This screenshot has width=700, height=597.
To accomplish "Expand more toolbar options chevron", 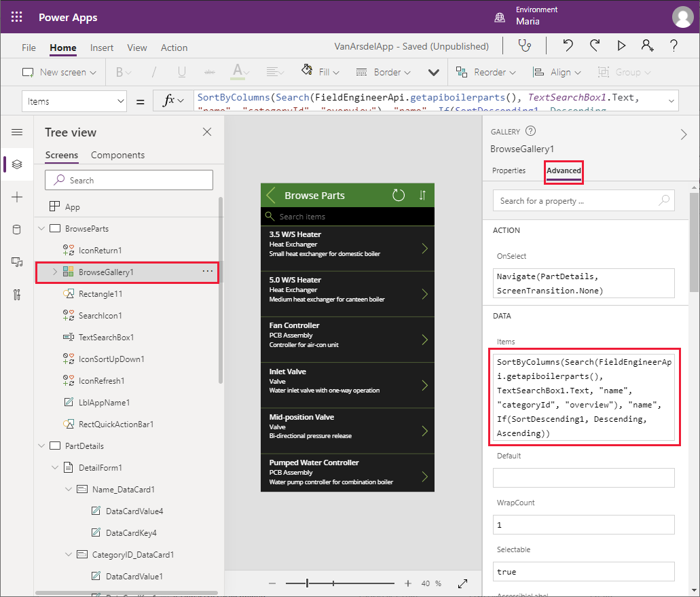I will 433,73.
